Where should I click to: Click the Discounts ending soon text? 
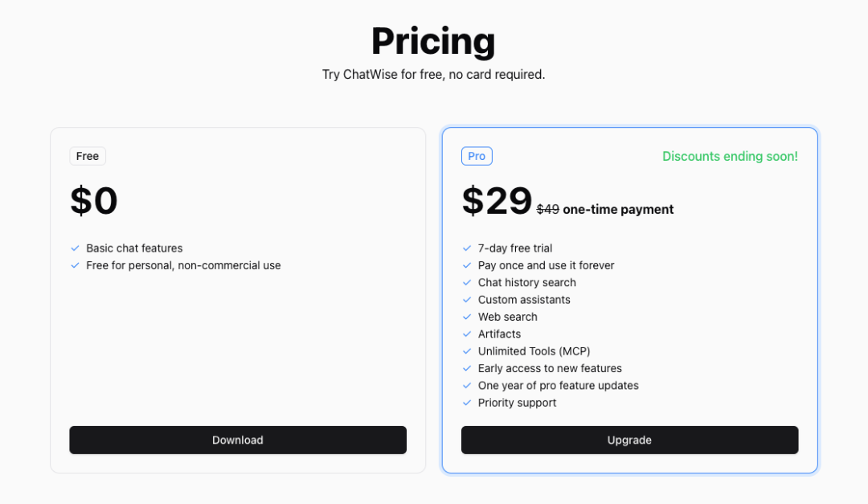point(730,156)
